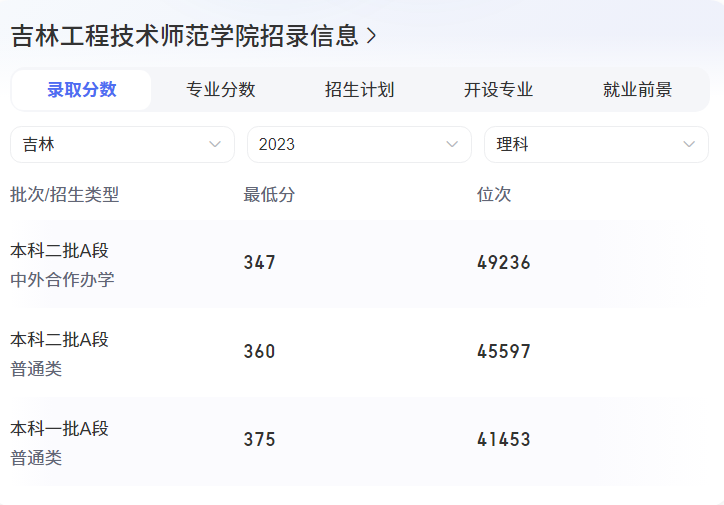724x505 pixels.
Task: Click the 位次 column header
Action: click(494, 194)
